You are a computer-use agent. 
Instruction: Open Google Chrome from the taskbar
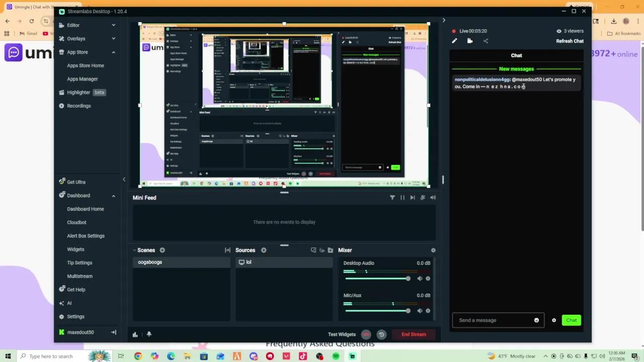(x=138, y=356)
